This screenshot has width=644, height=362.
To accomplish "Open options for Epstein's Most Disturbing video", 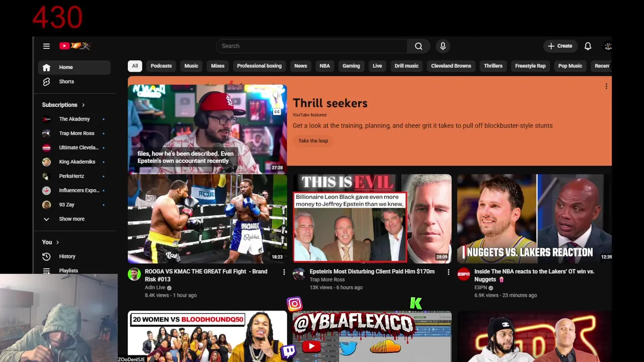I will (x=448, y=272).
